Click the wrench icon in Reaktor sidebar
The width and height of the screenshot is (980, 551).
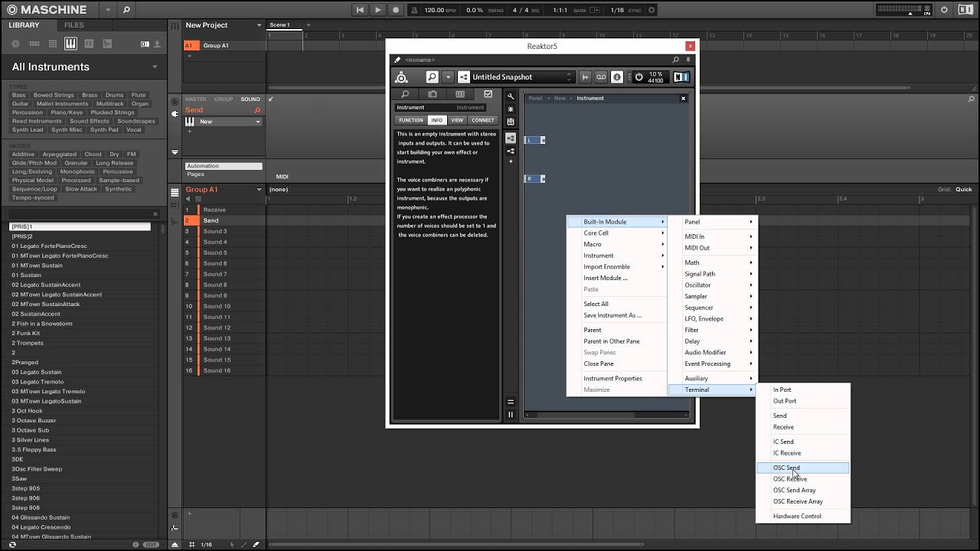[x=511, y=96]
